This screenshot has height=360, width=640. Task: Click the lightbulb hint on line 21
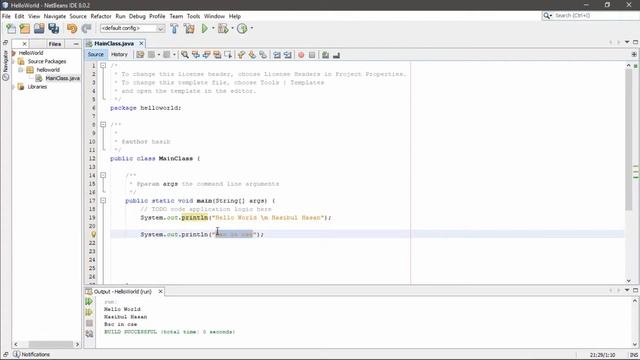pos(93,234)
